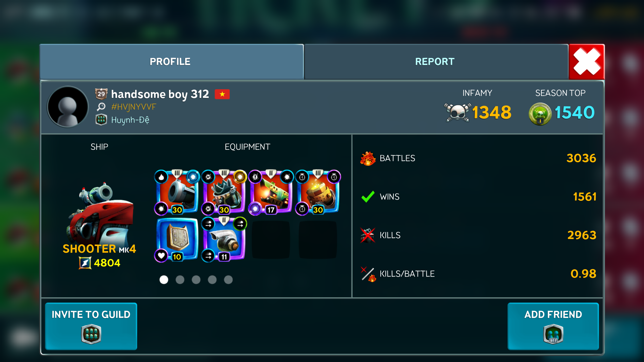Select the level 30 cannon equipment card

(x=177, y=192)
